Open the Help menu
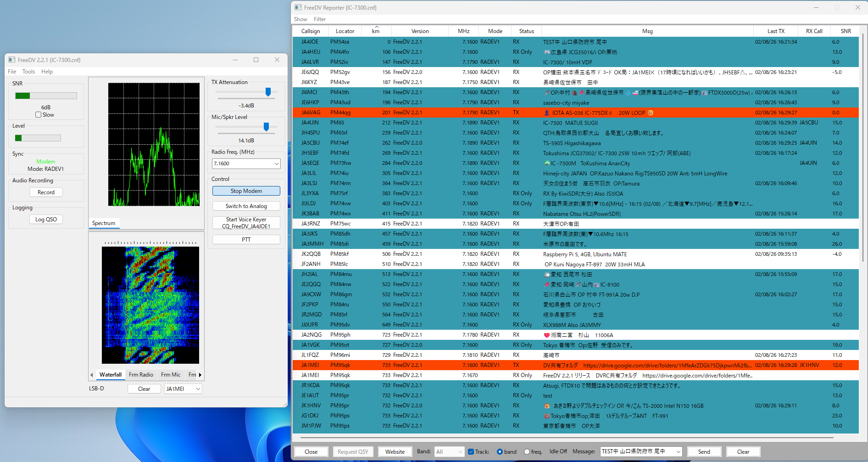 coord(47,72)
